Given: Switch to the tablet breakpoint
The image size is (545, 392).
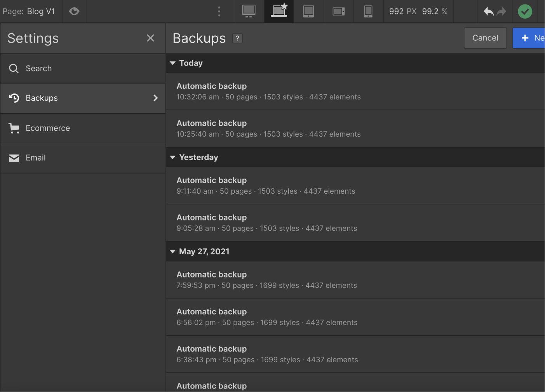Looking at the screenshot, I should click(x=308, y=11).
